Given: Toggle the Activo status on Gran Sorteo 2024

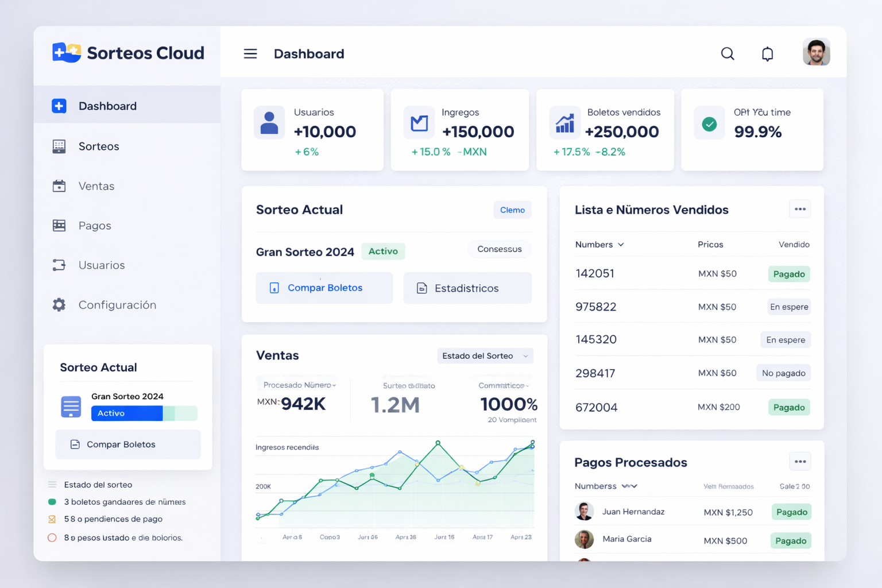Looking at the screenshot, I should [383, 252].
